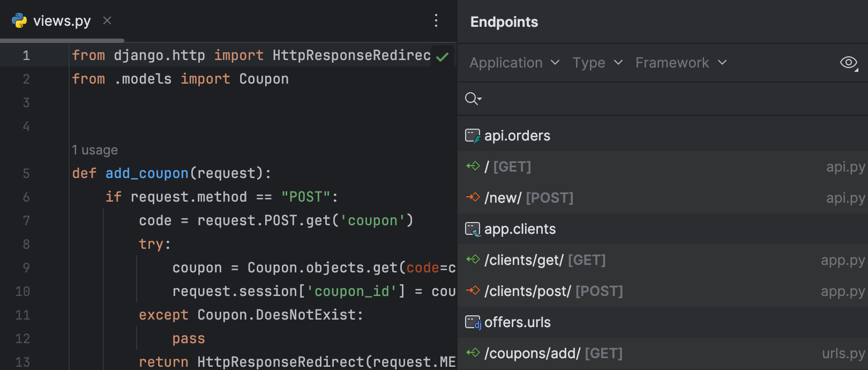Toggle Endpoints view options eye icon
868x370 pixels.
tap(849, 63)
